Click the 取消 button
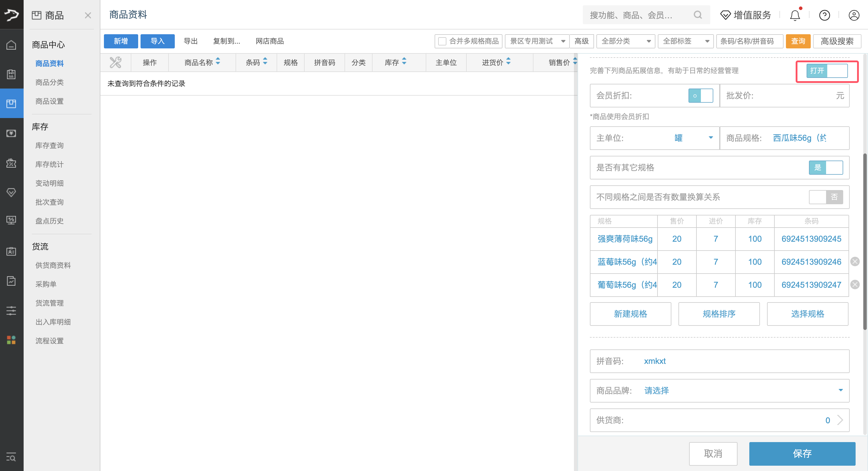Screen dimensions: 868x471 tap(713, 454)
